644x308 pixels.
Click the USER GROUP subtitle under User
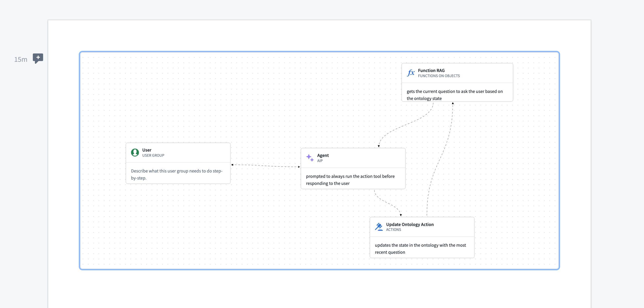click(153, 155)
